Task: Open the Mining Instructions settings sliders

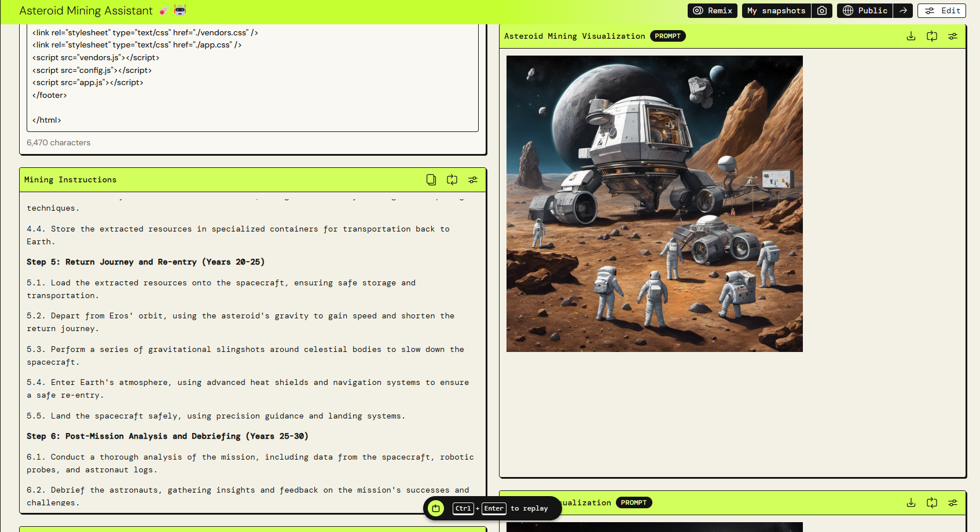Action: [473, 180]
